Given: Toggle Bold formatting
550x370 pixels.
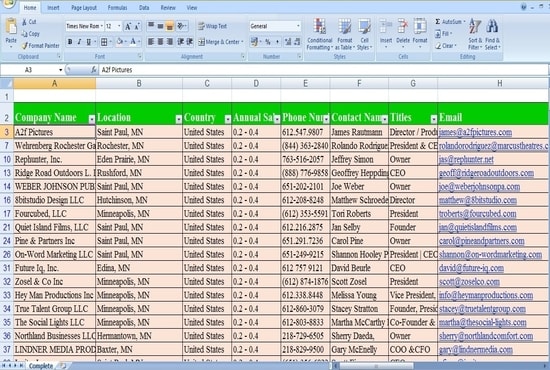Looking at the screenshot, I should [x=70, y=42].
